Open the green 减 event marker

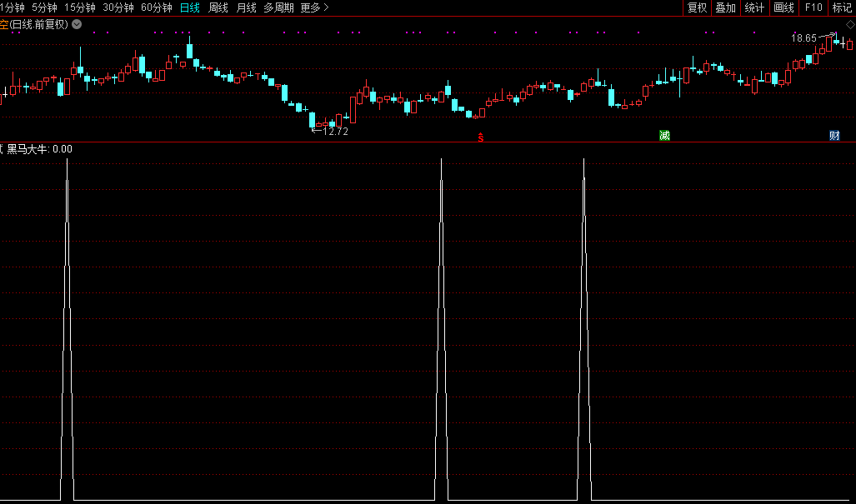664,136
